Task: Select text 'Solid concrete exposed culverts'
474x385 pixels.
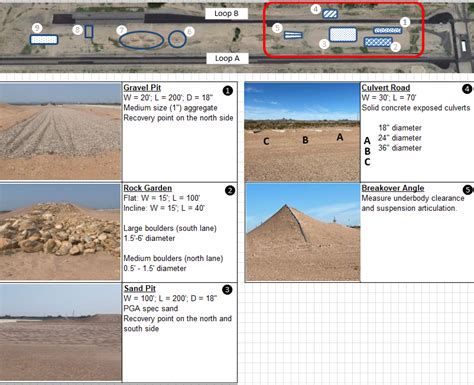Action: (416, 108)
